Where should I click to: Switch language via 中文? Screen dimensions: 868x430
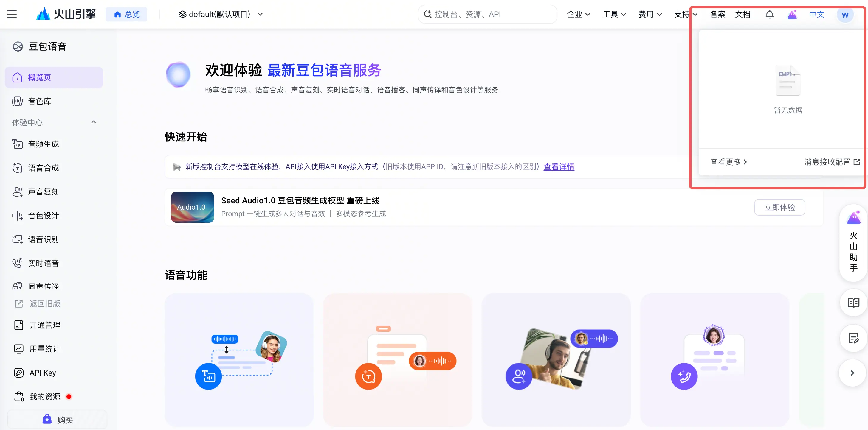coord(816,14)
